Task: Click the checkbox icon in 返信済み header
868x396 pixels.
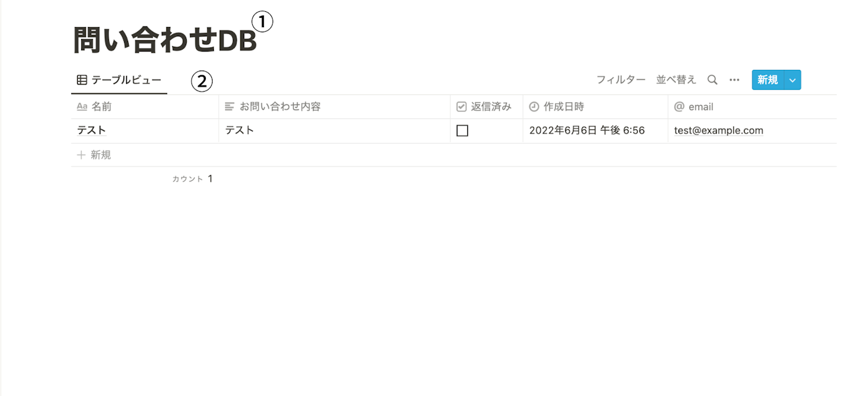Action: point(461,106)
